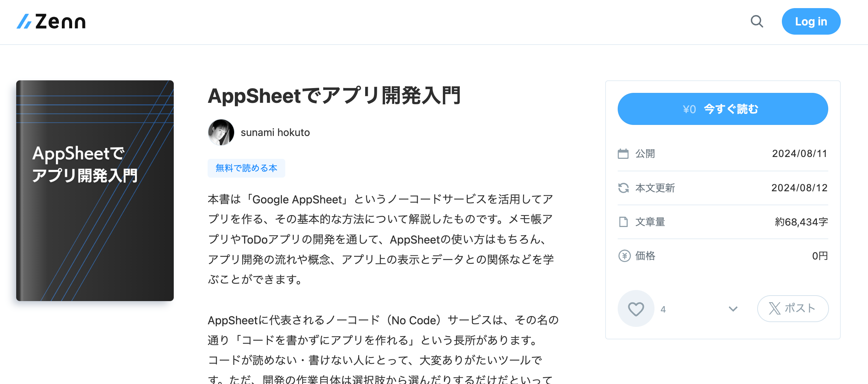The image size is (868, 384).
Task: Open the Log in button
Action: 811,22
